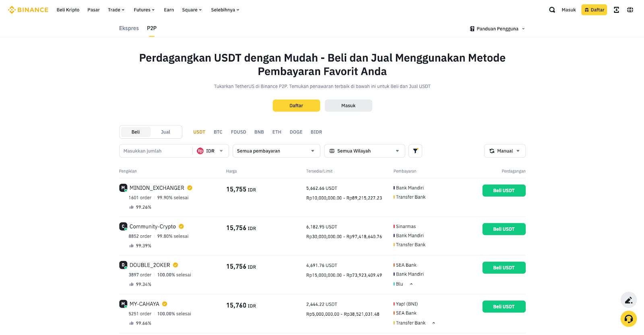Screen dimensions: 644x335
Task: Click thumbs-up icon beside 99.66%
Action: tap(131, 323)
